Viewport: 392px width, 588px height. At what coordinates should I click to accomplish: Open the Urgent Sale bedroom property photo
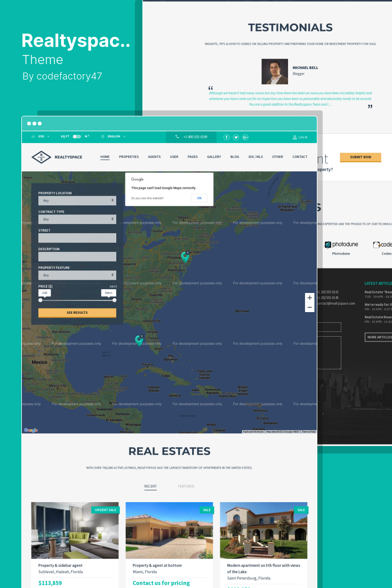pyautogui.click(x=75, y=530)
